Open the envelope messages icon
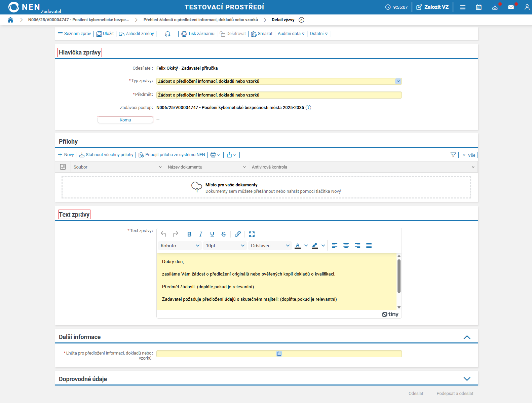 tap(511, 7)
